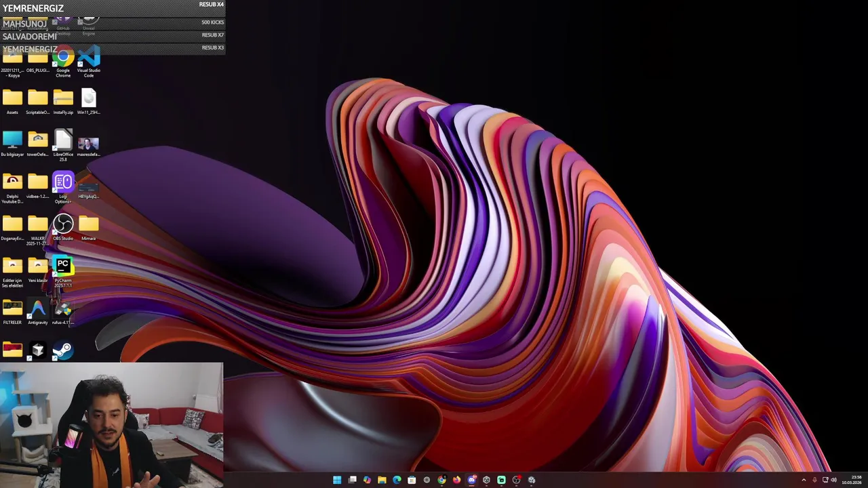Select the Assets folder on desktop
This screenshot has height=488, width=868.
click(x=12, y=102)
